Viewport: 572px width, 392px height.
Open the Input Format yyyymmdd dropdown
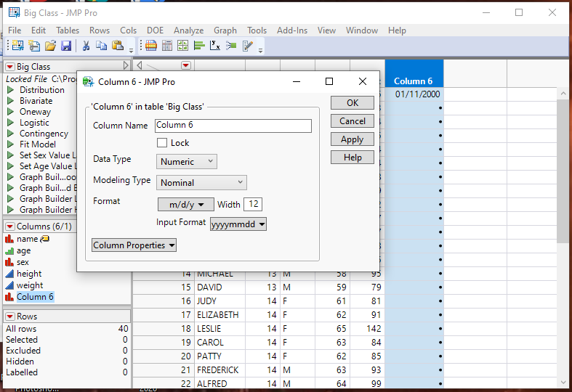(238, 224)
